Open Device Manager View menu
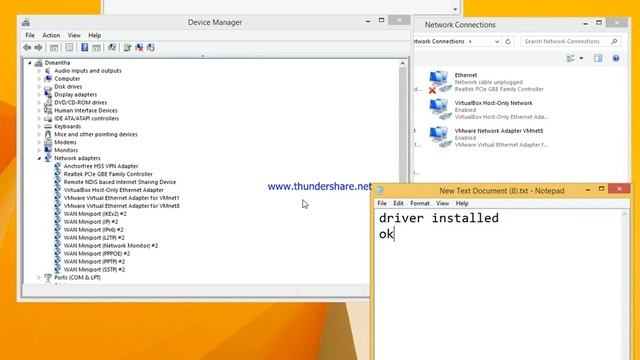 coord(74,35)
